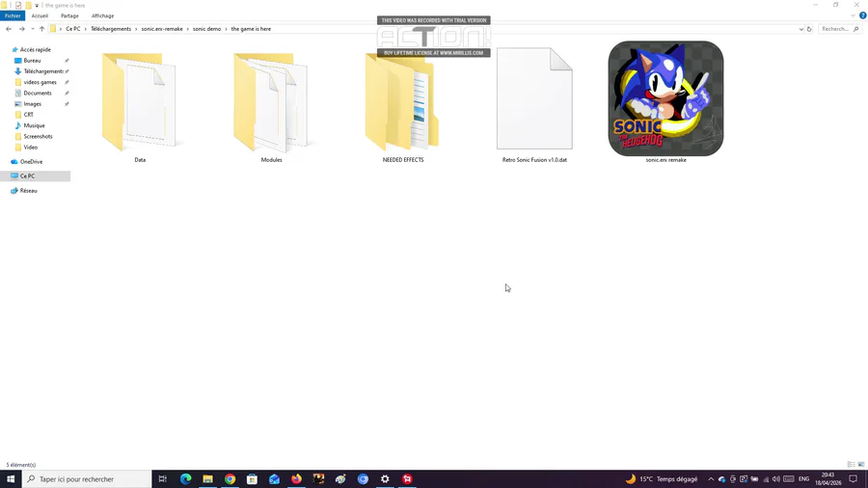Click the Forward navigation arrow
Screen dimensions: 868x488
click(x=21, y=29)
